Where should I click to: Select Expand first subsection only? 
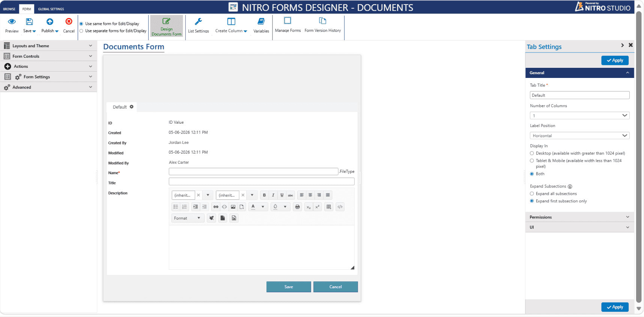point(532,201)
